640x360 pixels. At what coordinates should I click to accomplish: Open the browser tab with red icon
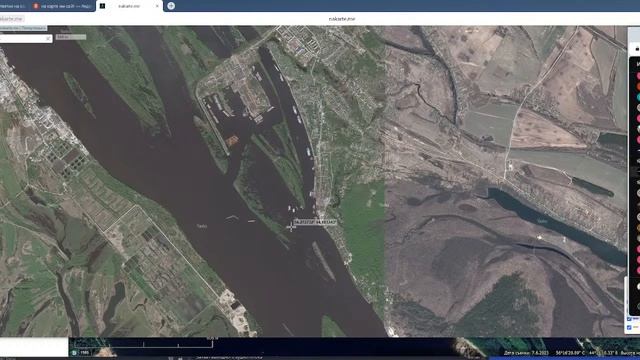point(63,6)
